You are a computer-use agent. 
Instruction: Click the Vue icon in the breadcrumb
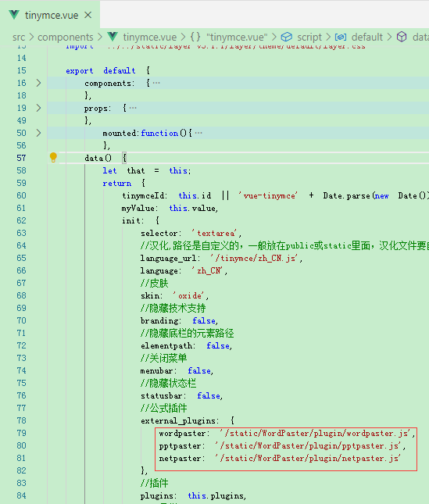click(x=113, y=37)
